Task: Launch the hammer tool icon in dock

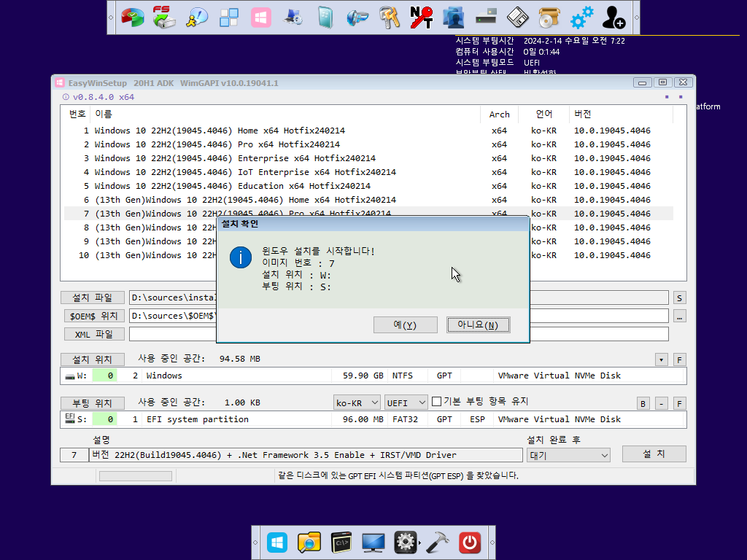Action: [x=438, y=542]
